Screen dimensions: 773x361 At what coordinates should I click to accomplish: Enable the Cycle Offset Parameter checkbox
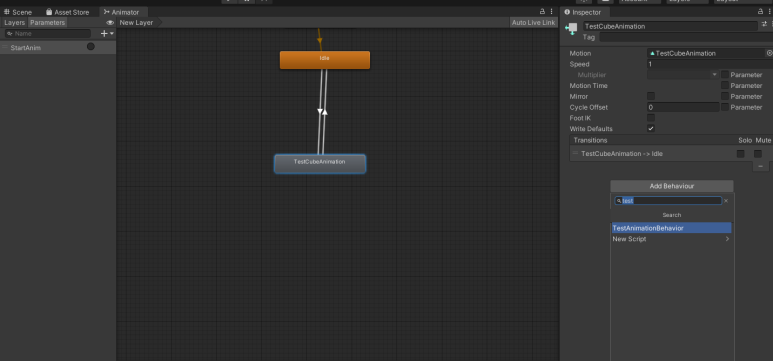(725, 107)
